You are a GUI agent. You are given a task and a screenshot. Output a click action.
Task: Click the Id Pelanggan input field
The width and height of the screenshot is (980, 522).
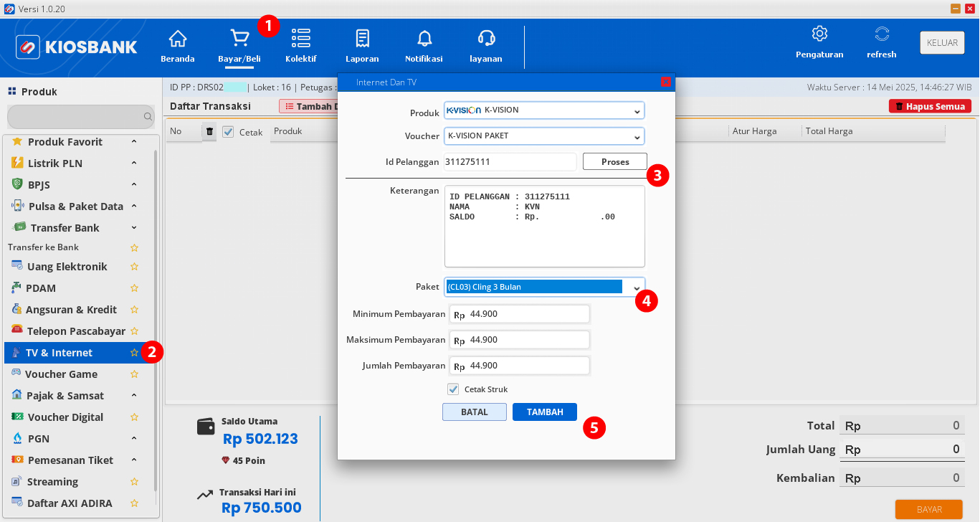pyautogui.click(x=510, y=162)
